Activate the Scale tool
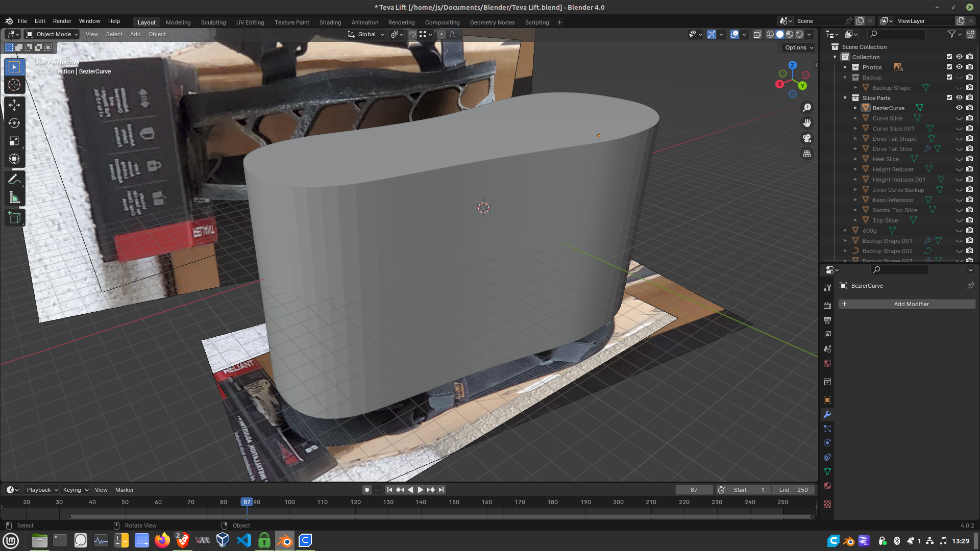Viewport: 980px width, 551px height. 14,141
